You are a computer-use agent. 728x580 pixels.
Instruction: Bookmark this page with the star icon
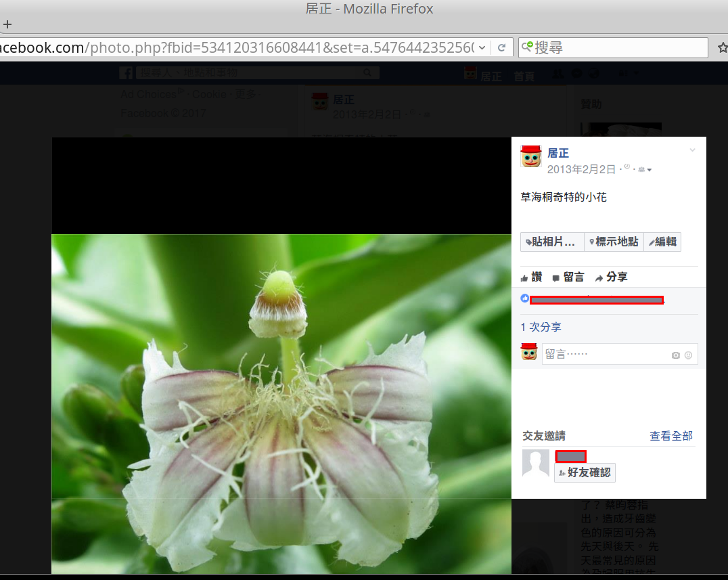click(723, 47)
